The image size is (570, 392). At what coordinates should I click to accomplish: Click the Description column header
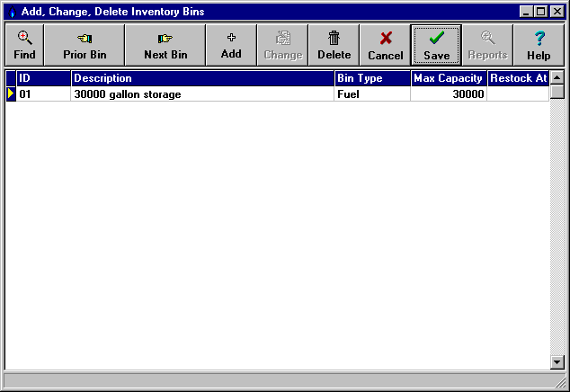[202, 78]
